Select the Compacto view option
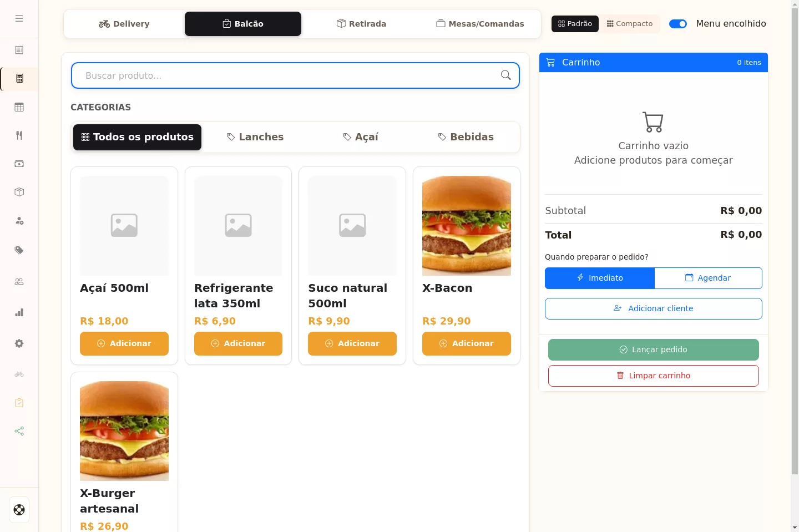 point(630,24)
